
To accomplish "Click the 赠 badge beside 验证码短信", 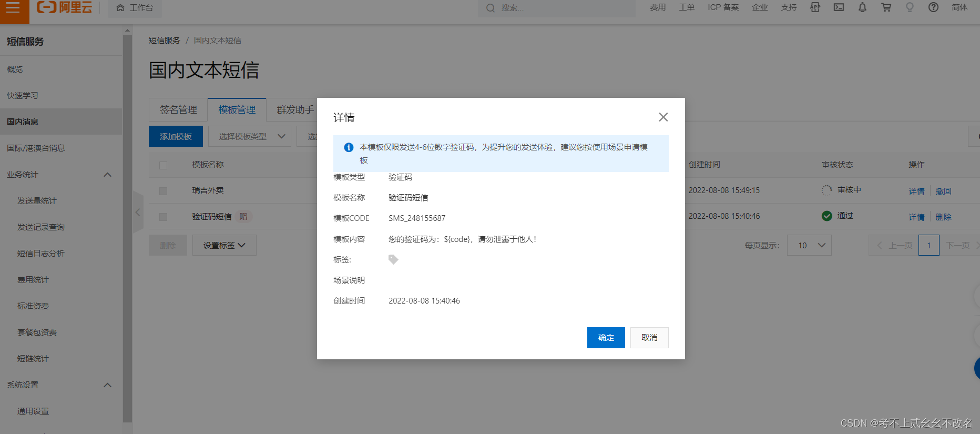I will pos(243,216).
